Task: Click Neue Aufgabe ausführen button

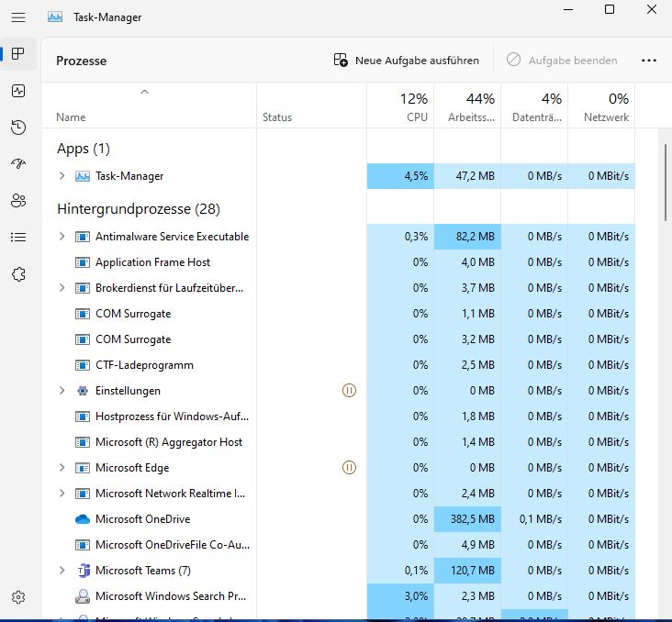Action: [407, 61]
